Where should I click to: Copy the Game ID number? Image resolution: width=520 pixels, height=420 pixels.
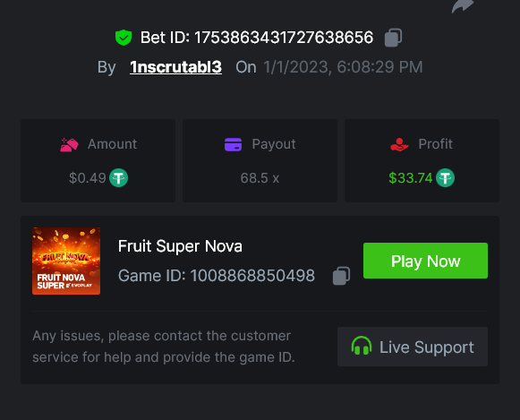point(341,276)
